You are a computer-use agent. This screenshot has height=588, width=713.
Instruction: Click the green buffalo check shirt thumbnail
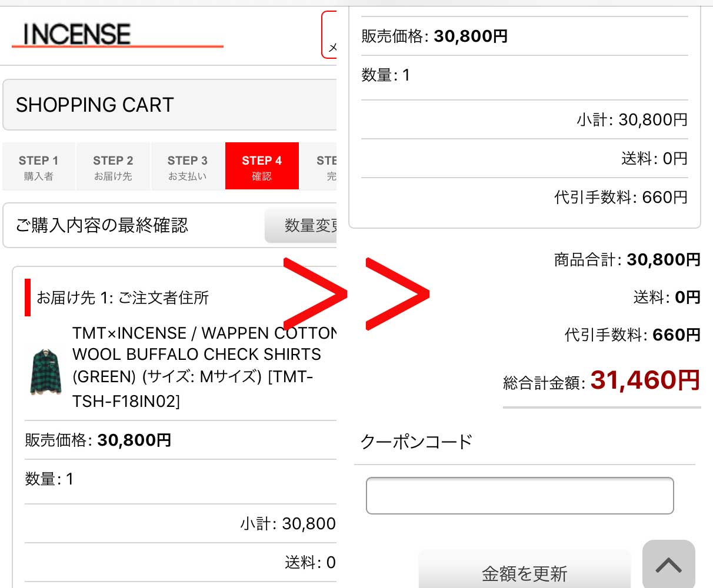click(46, 372)
